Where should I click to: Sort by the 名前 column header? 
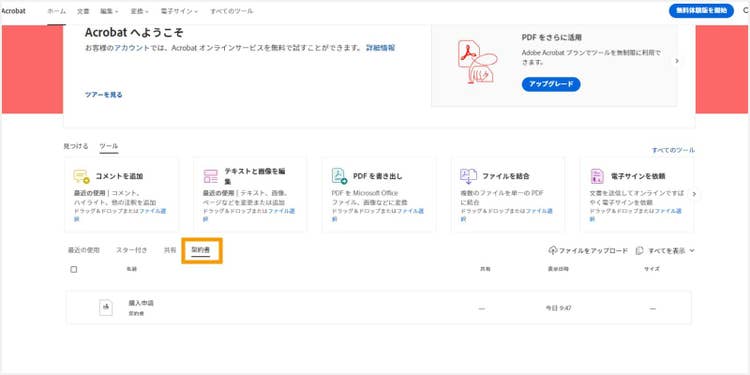pyautogui.click(x=132, y=269)
